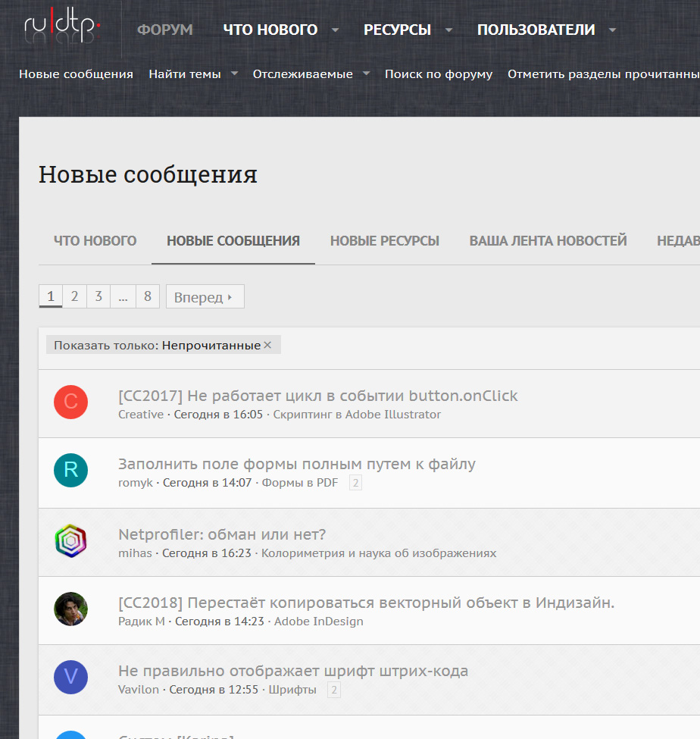This screenshot has width=700, height=739.
Task: Open the Скриптинг в Adobe Illustrator section
Action: pyautogui.click(x=357, y=415)
